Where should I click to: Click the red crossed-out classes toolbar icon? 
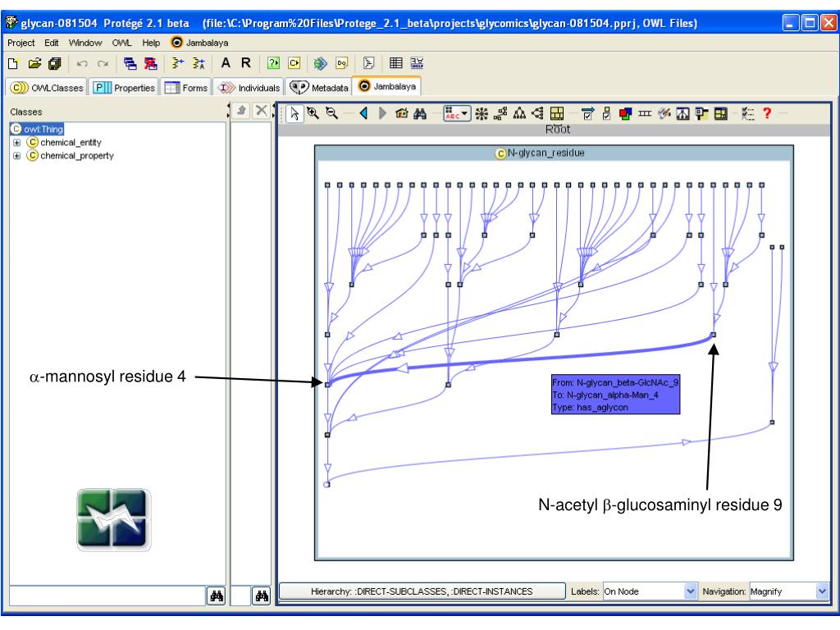pos(151,63)
